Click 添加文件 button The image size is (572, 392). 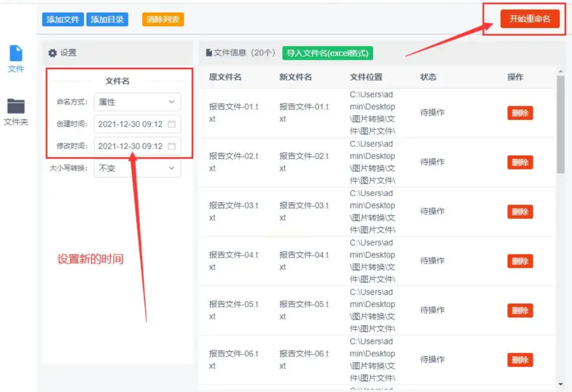[x=63, y=19]
